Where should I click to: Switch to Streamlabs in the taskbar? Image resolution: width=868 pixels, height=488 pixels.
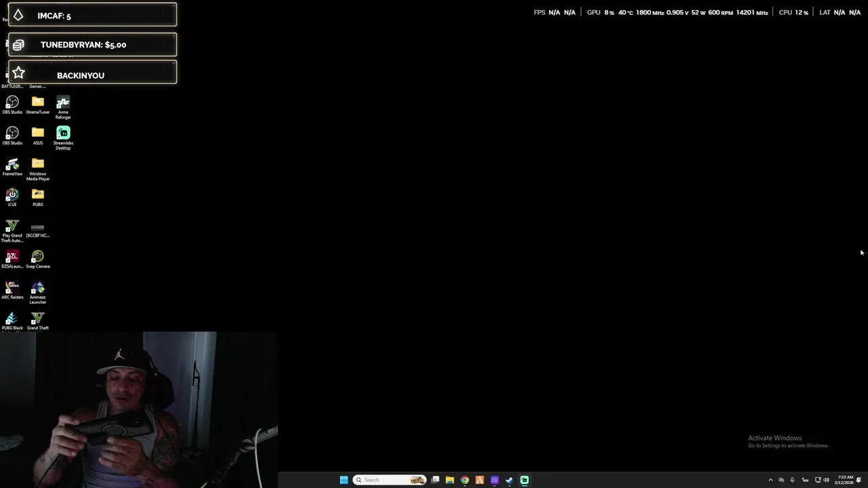(x=524, y=480)
